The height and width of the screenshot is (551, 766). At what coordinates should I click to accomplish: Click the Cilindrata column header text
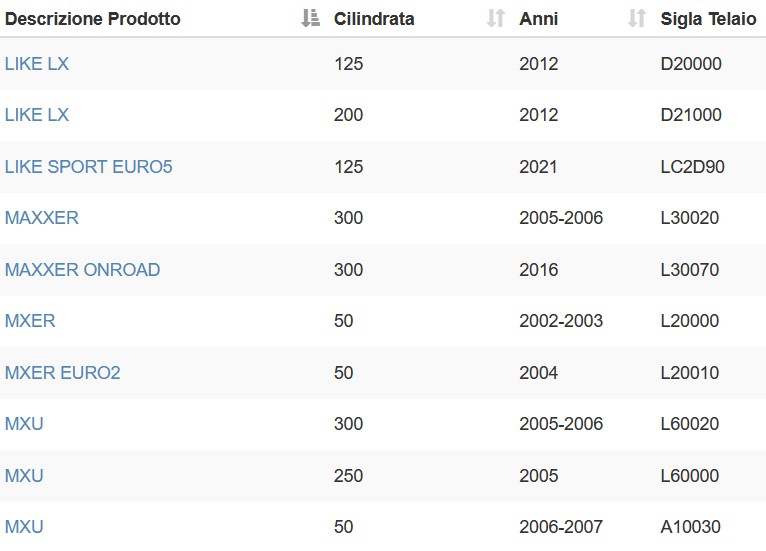coord(374,19)
